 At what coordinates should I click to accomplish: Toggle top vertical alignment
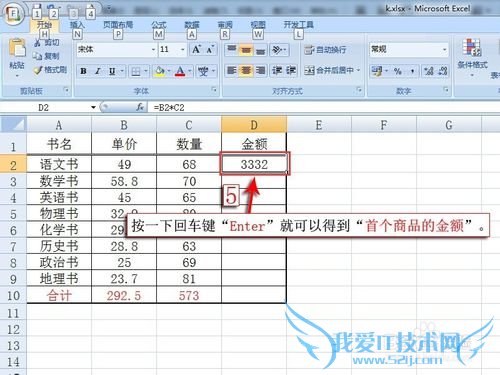[231, 50]
